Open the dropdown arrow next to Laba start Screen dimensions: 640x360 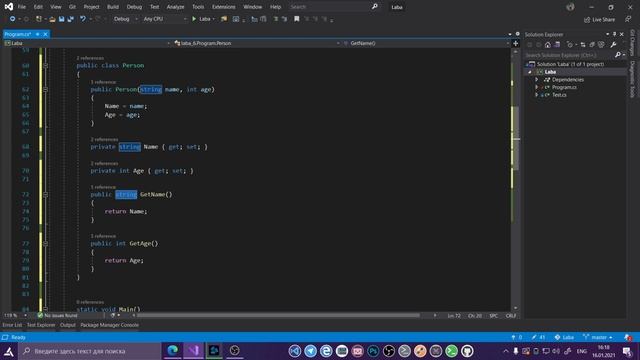pos(213,19)
